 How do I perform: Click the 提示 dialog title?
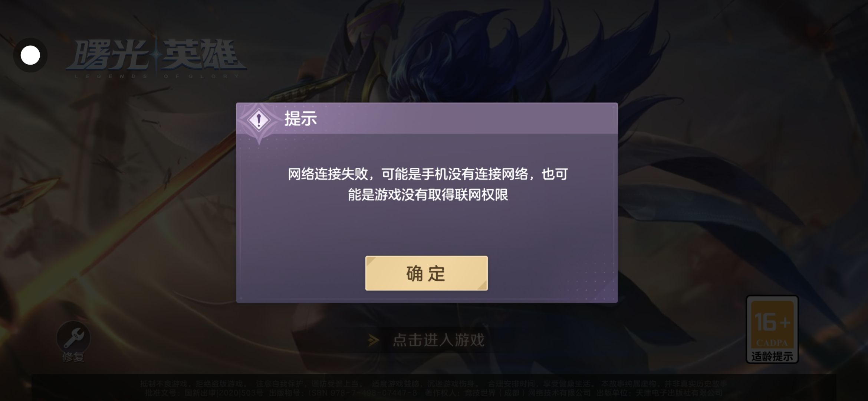coord(300,119)
